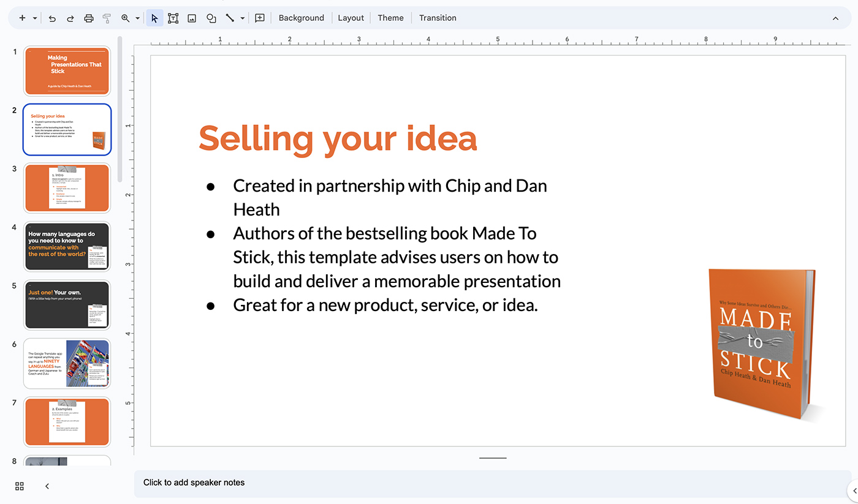The width and height of the screenshot is (858, 504).
Task: Open the Transition menu
Action: (x=437, y=18)
